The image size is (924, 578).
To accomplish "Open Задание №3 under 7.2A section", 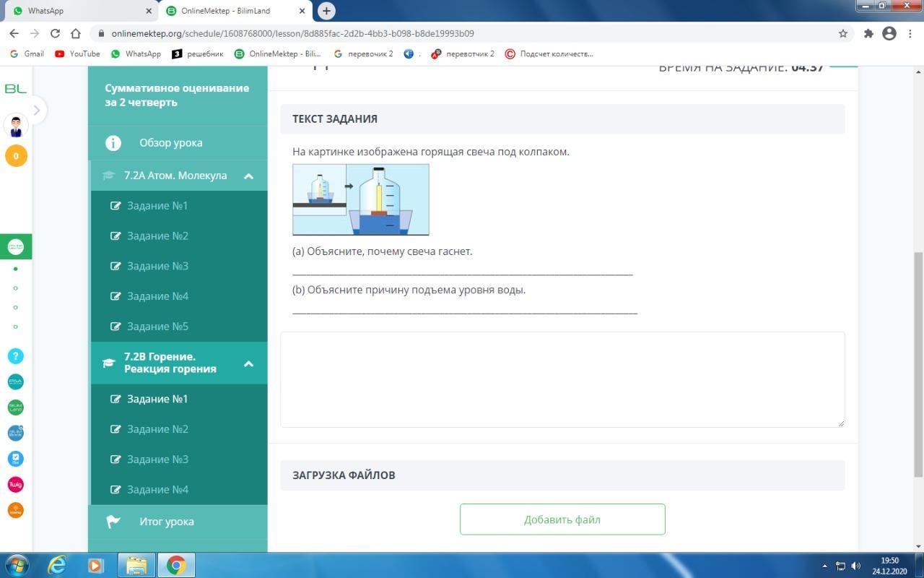I will pyautogui.click(x=157, y=266).
